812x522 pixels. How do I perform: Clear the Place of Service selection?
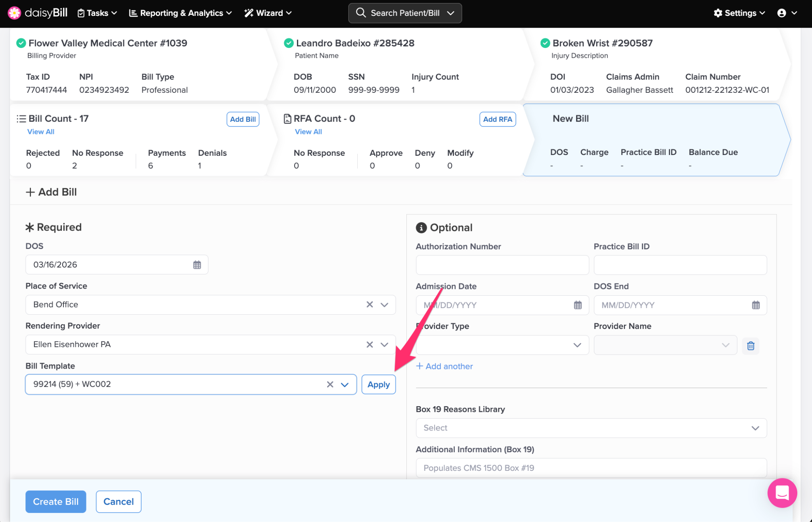tap(370, 304)
